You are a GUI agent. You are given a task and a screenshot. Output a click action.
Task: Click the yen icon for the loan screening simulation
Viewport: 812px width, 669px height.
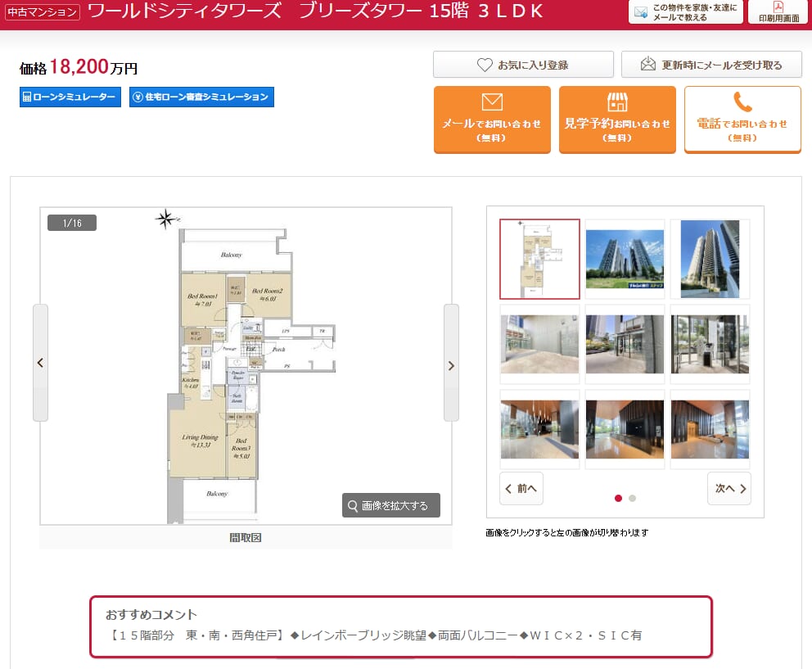(138, 97)
